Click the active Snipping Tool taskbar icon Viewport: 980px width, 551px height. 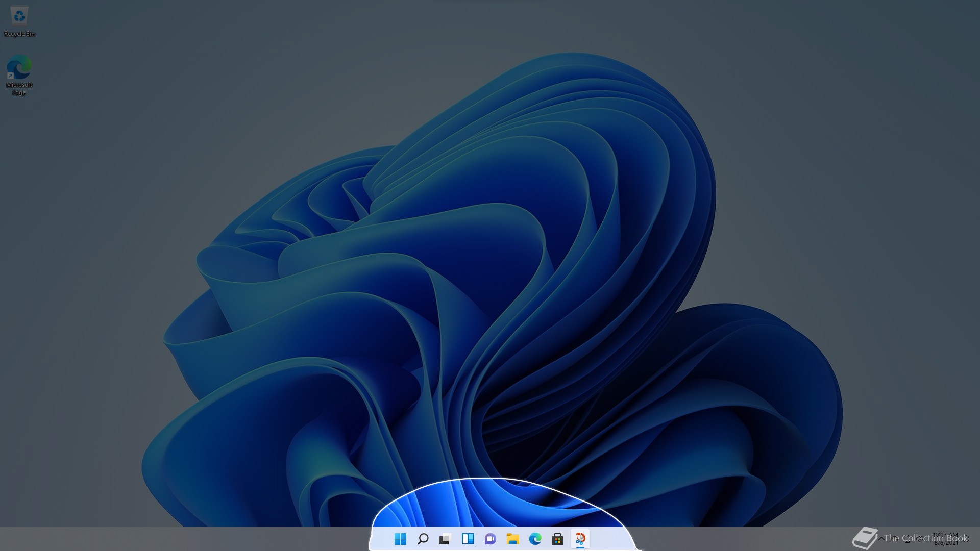coord(580,539)
